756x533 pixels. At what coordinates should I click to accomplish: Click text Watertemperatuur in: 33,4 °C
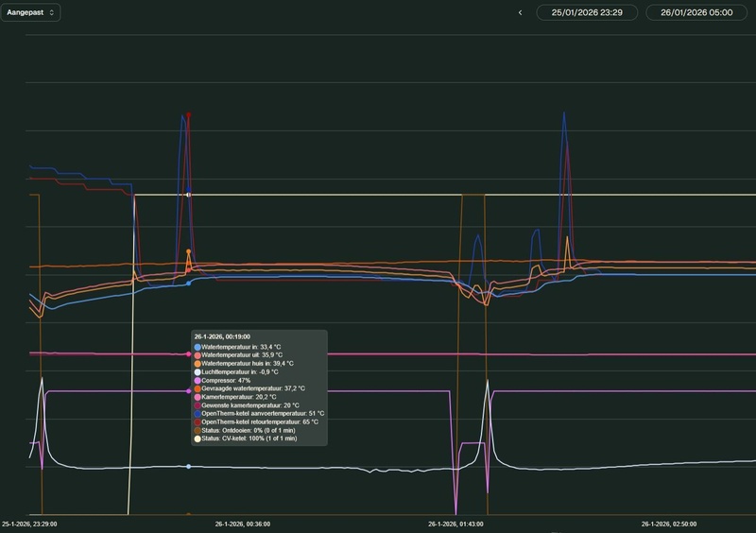pyautogui.click(x=241, y=347)
